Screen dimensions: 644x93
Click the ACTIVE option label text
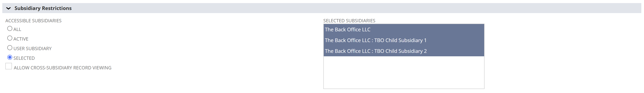pyautogui.click(x=21, y=39)
